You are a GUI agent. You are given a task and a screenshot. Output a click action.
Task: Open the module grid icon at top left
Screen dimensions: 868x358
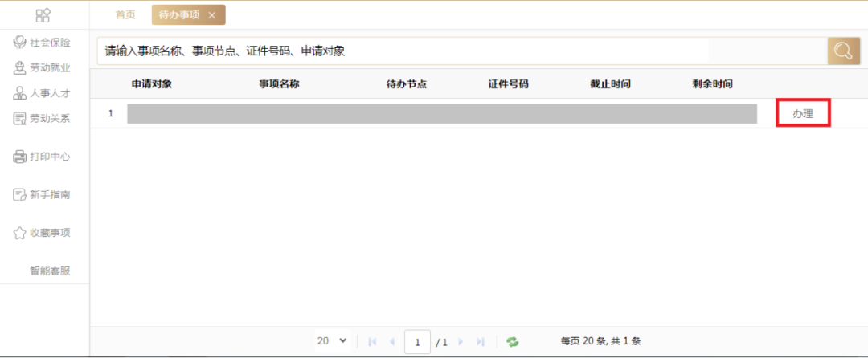tap(43, 15)
